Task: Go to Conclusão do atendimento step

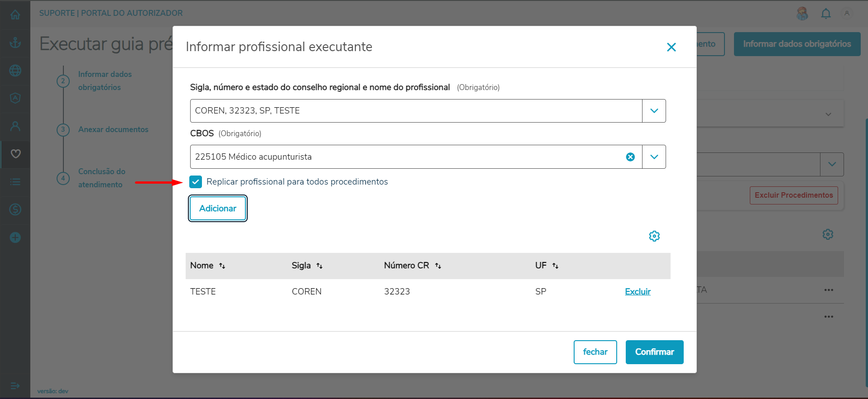Action: tap(101, 178)
